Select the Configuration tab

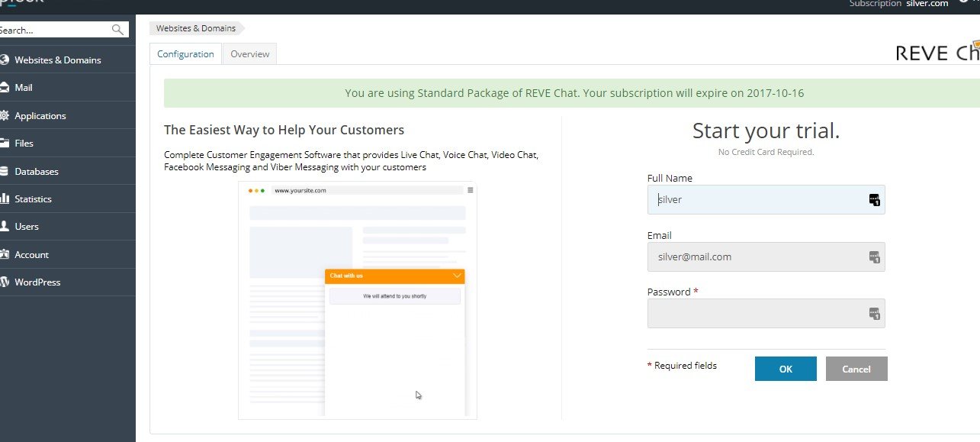coord(185,54)
